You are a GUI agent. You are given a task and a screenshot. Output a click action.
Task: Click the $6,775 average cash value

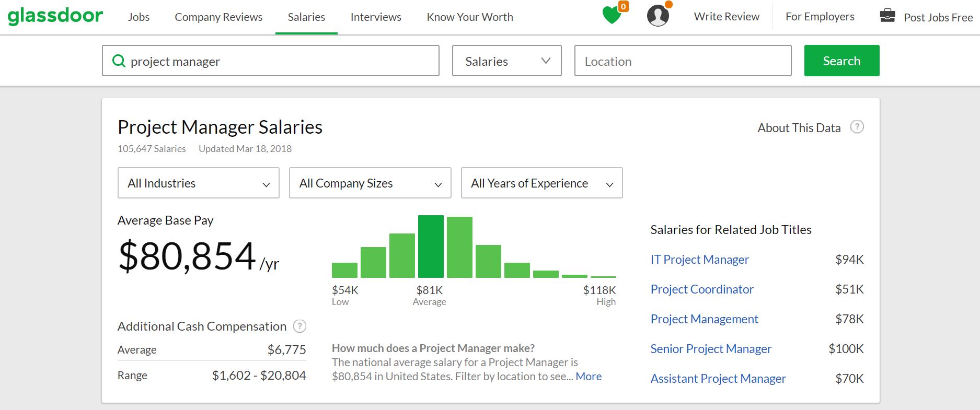point(286,350)
